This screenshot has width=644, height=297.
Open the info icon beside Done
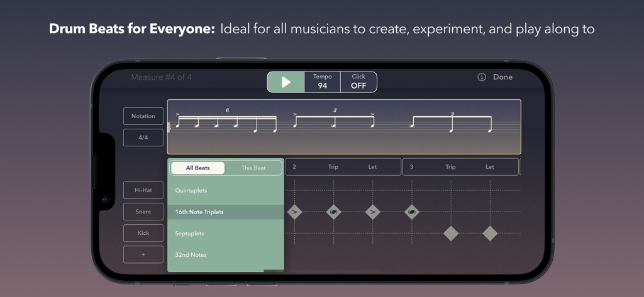pos(482,77)
